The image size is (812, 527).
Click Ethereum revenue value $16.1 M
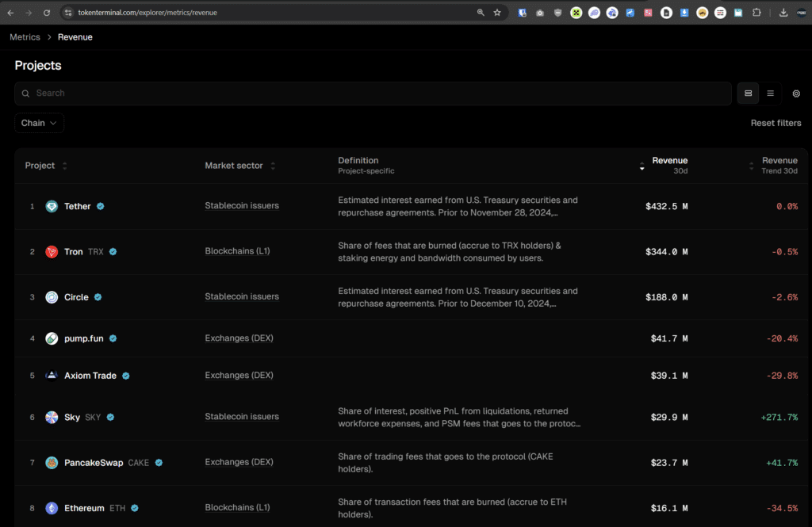click(x=669, y=508)
